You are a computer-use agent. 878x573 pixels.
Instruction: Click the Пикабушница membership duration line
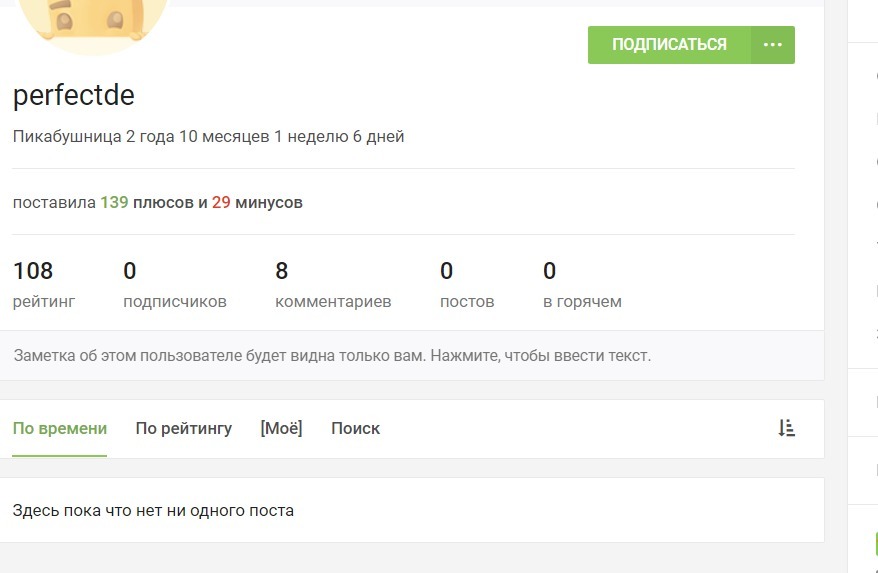[x=208, y=136]
